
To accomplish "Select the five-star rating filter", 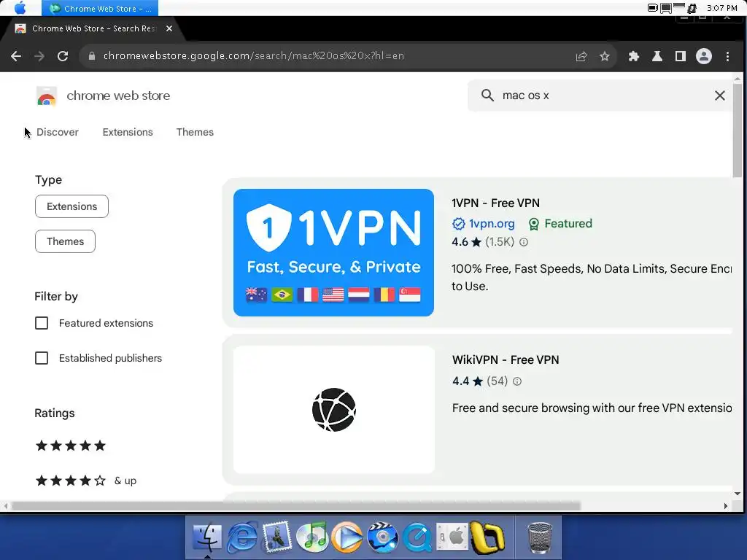I will (71, 446).
